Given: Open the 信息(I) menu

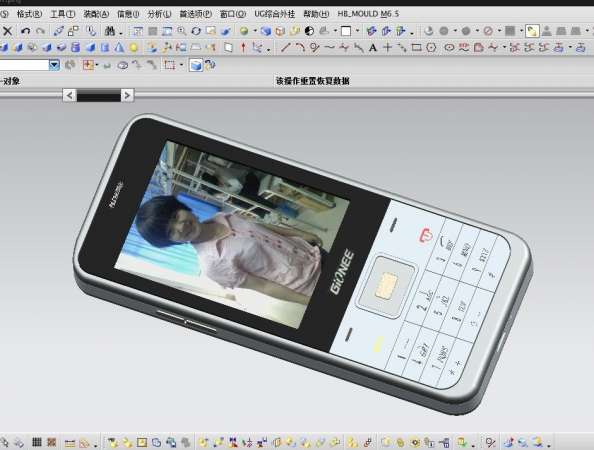Looking at the screenshot, I should click(x=128, y=14).
